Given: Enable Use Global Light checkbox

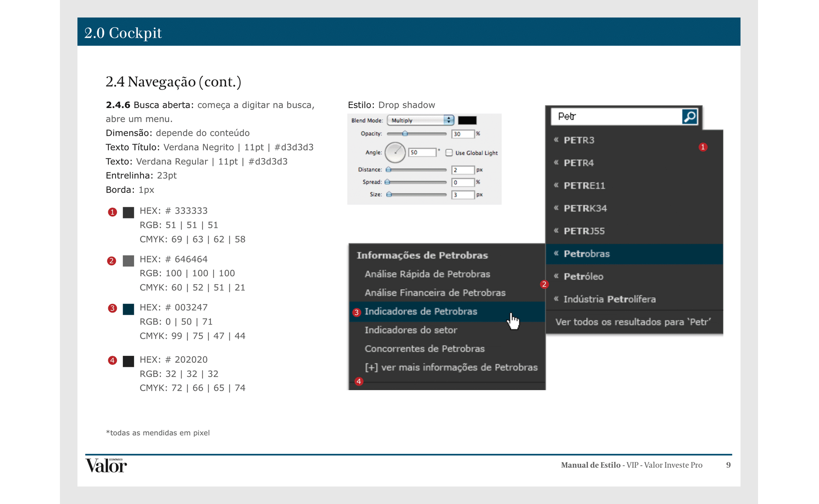Looking at the screenshot, I should 449,153.
